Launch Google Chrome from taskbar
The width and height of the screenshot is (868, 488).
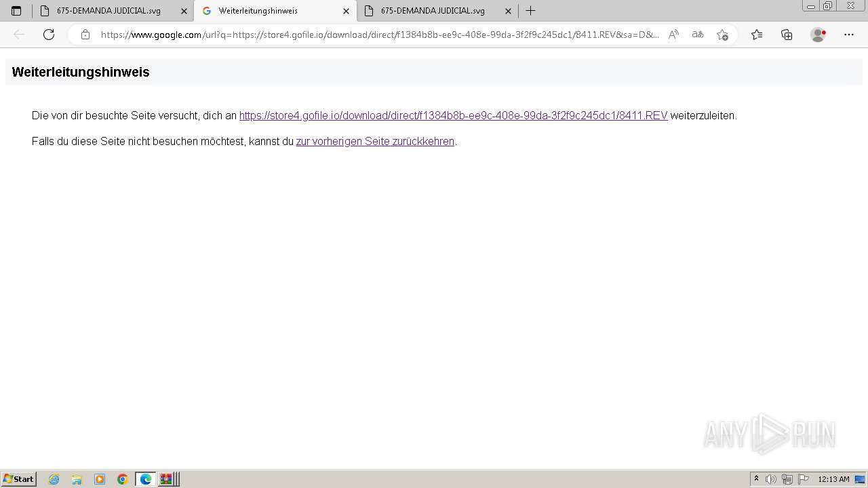123,479
